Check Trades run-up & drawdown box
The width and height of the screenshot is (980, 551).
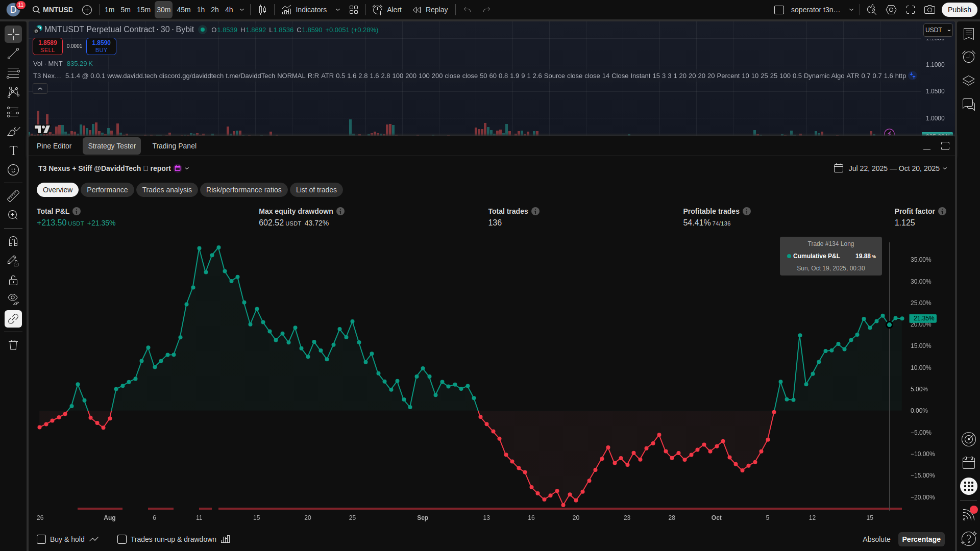click(x=122, y=539)
